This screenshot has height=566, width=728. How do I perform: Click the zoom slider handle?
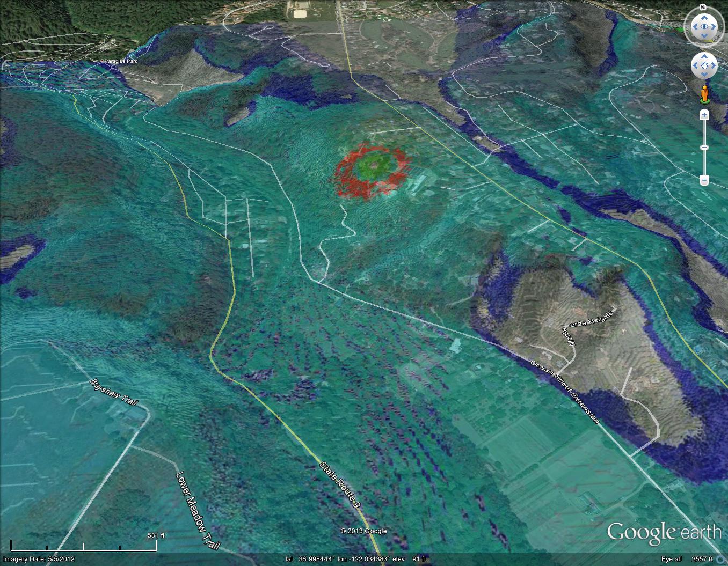pyautogui.click(x=704, y=148)
